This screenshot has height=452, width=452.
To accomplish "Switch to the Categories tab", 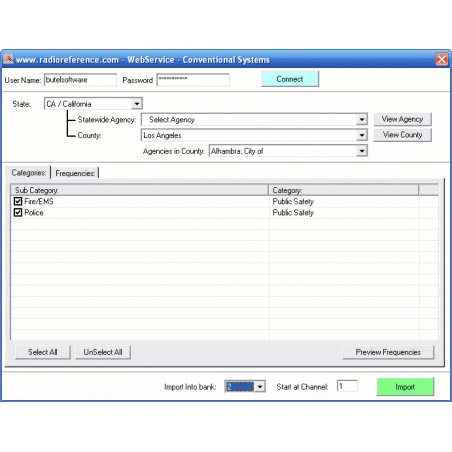I will tap(29, 173).
